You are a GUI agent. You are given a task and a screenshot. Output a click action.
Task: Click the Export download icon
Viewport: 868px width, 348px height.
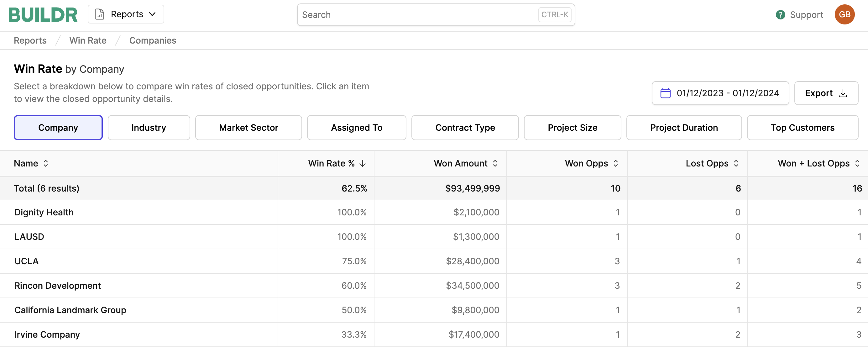tap(843, 93)
